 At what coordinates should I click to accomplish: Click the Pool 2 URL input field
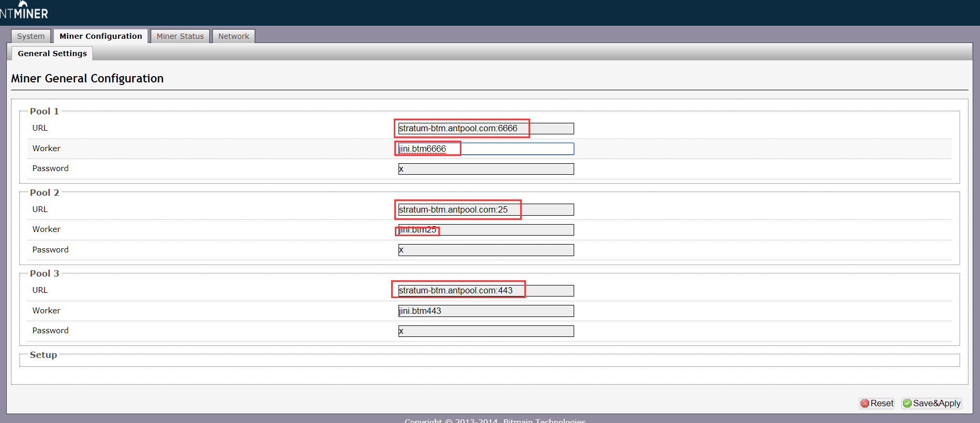[x=486, y=210]
